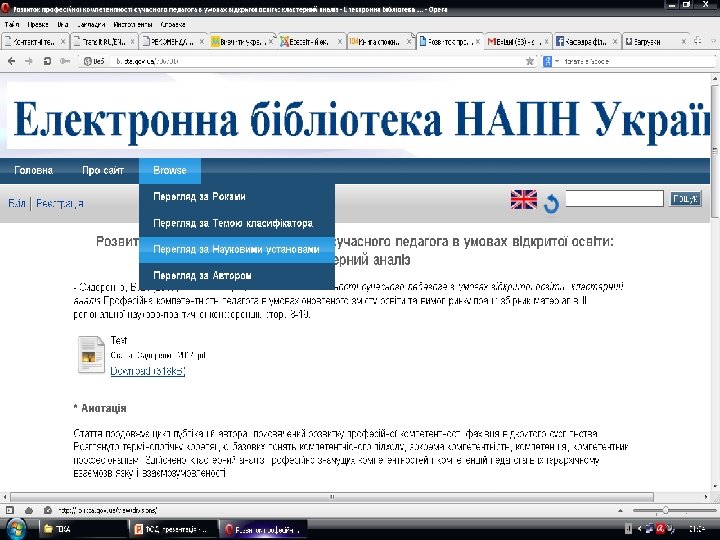Viewport: 720px width, 540px height.
Task: Open the Закладки menu
Action: coord(91,24)
